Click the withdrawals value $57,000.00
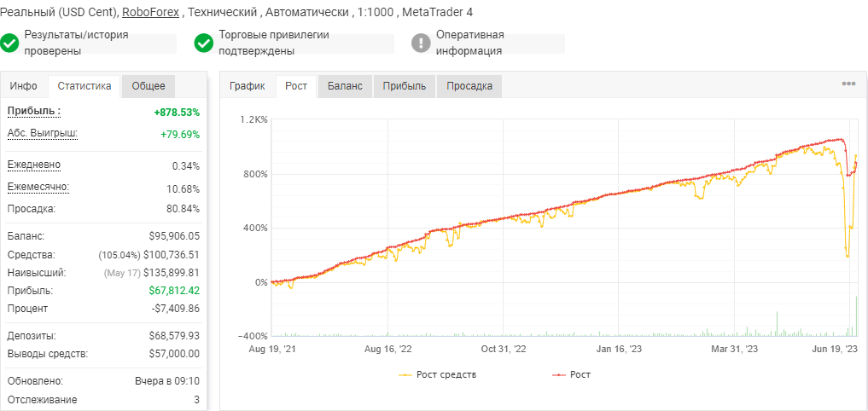The image size is (868, 411). click(174, 354)
